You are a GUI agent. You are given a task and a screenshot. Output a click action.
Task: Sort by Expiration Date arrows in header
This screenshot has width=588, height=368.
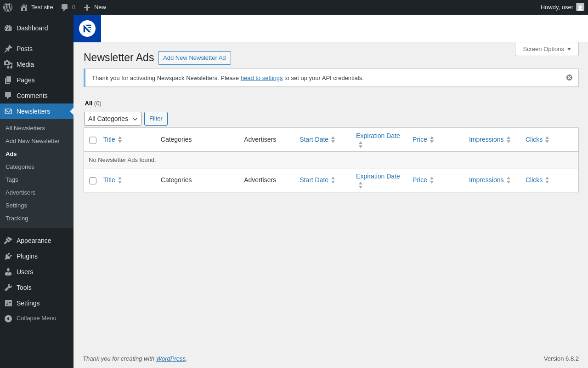pyautogui.click(x=361, y=145)
